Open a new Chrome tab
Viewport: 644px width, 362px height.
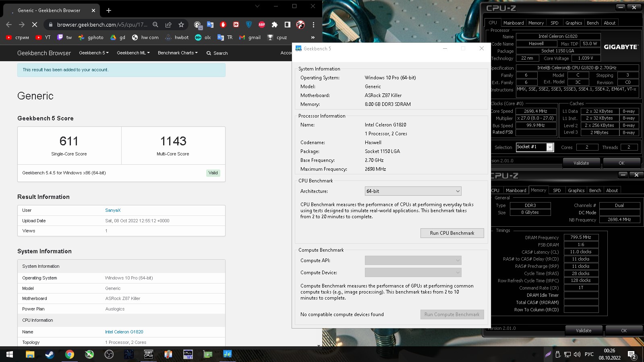(108, 10)
